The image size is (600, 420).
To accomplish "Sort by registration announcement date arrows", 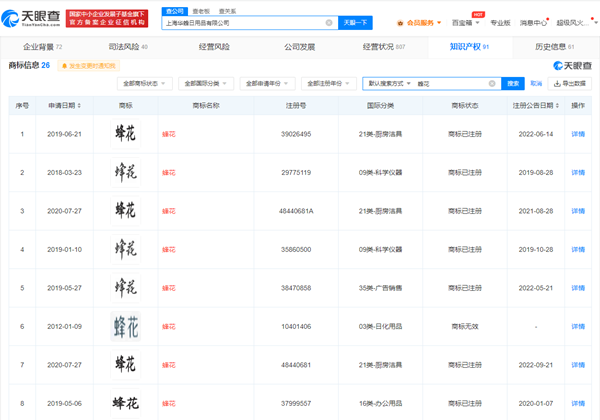I will point(557,106).
